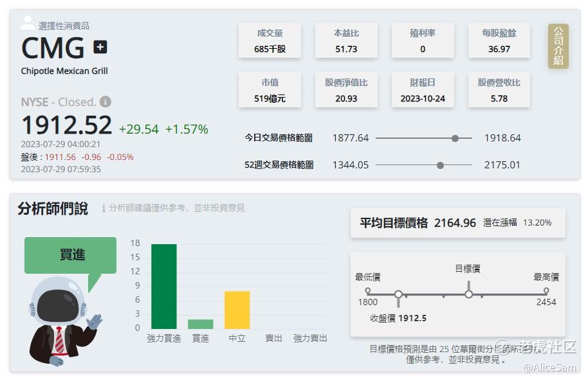Open the 財報日 2023-10-24 card
The height and width of the screenshot is (381, 588).
pos(423,90)
